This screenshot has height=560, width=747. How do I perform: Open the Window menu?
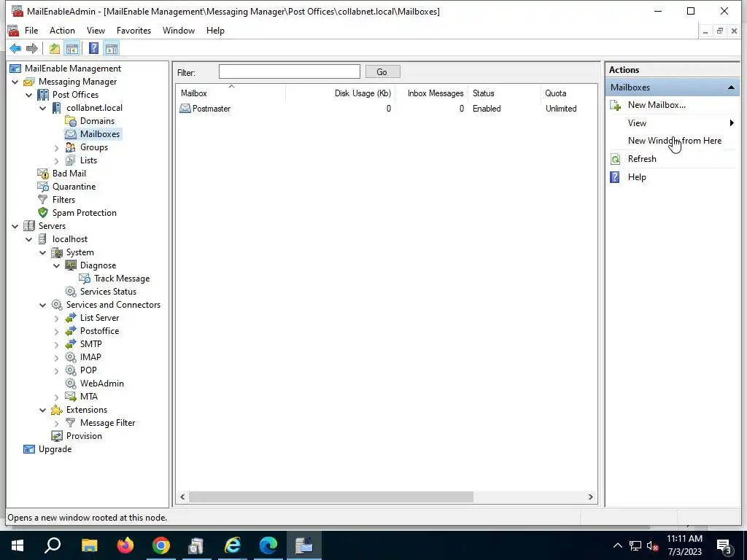coord(179,31)
